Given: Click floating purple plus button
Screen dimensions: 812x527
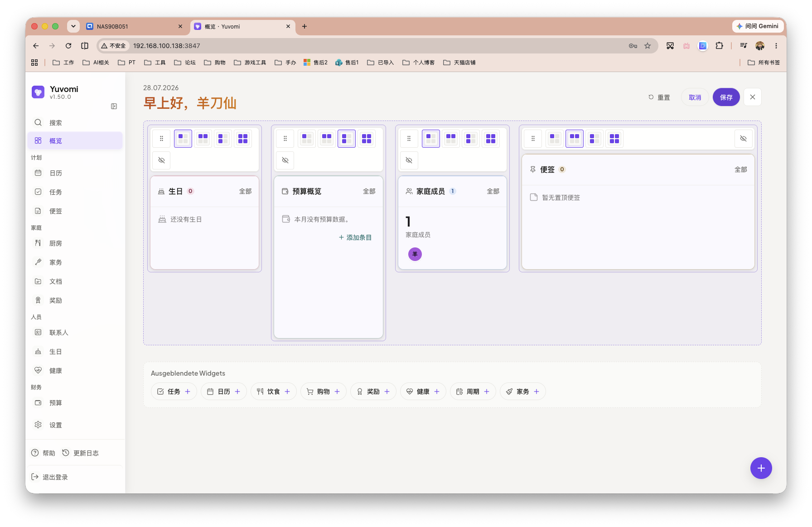Looking at the screenshot, I should 761,468.
